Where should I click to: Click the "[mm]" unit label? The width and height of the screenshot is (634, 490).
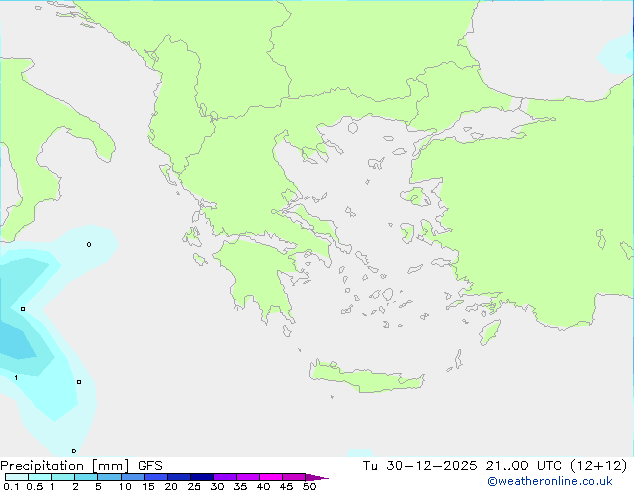coord(110,466)
